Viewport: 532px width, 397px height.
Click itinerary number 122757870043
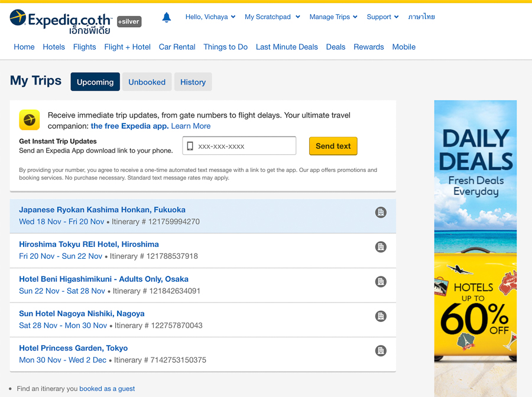pos(177,326)
